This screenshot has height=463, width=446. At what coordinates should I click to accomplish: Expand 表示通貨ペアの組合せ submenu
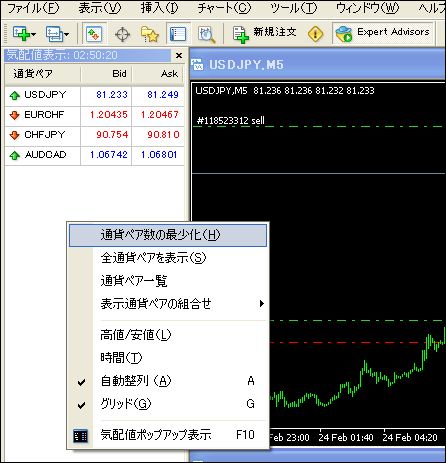168,304
